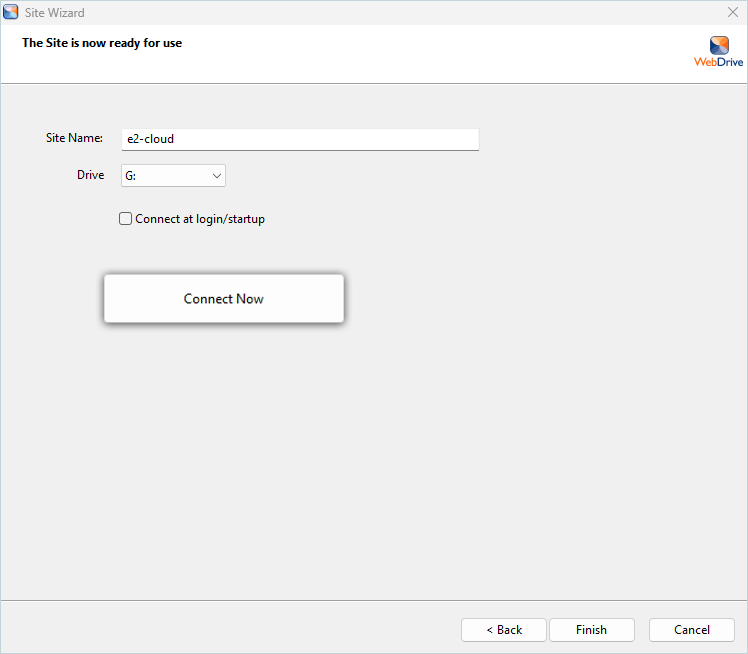Click the chevron arrow on Drive dropdown

click(216, 176)
